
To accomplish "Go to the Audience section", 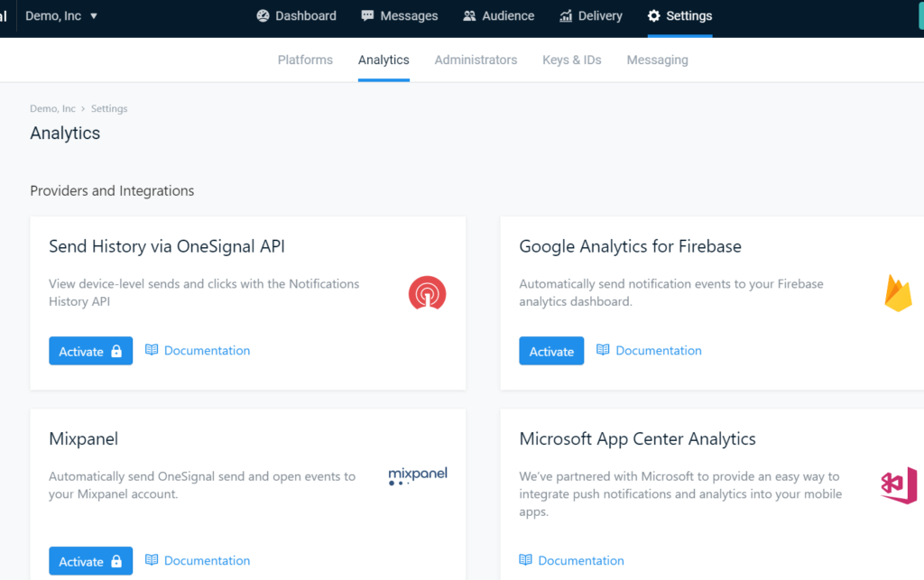I will [x=498, y=16].
